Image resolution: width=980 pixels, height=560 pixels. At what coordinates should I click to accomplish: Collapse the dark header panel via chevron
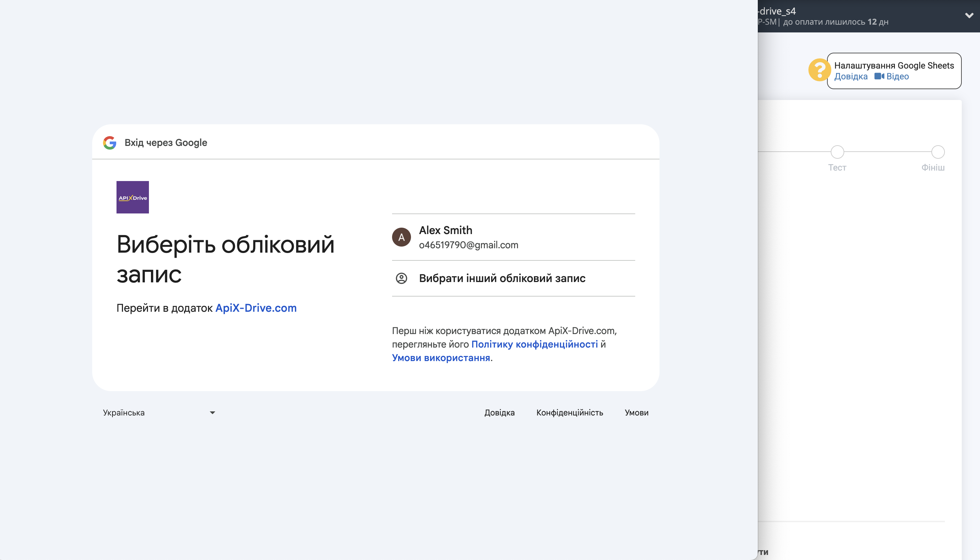click(x=969, y=16)
